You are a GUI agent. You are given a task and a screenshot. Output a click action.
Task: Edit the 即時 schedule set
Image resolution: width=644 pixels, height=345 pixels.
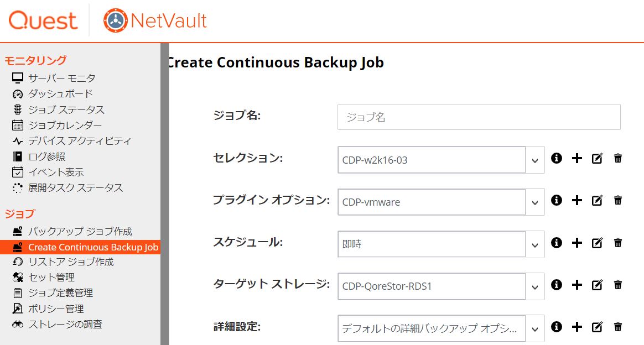coord(597,243)
